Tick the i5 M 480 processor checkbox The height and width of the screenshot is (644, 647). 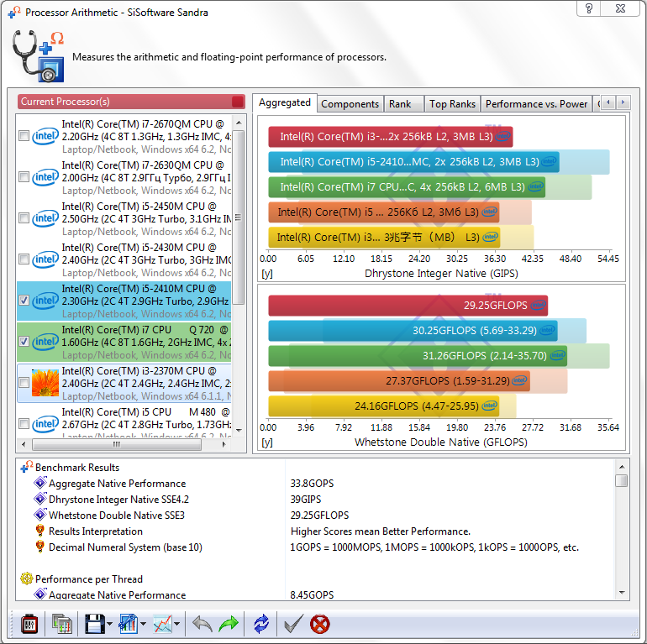point(24,423)
